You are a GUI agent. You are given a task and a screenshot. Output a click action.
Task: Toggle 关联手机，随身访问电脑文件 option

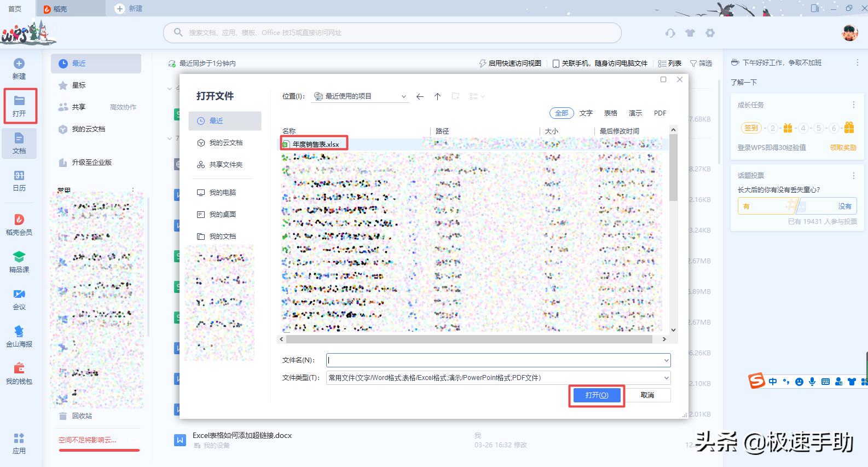point(600,64)
